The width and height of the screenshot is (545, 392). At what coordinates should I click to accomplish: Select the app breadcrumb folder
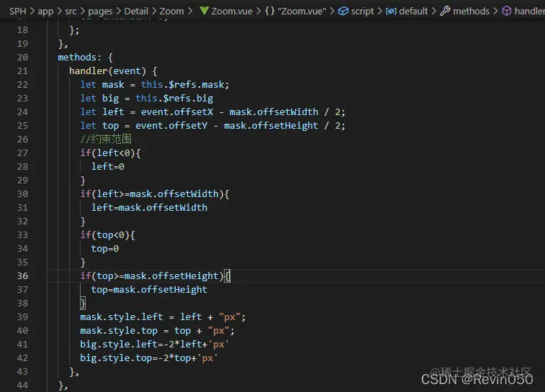coord(45,12)
